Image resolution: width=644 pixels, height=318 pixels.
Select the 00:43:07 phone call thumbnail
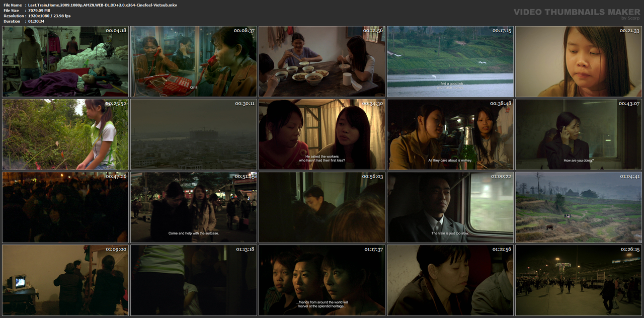pos(579,134)
